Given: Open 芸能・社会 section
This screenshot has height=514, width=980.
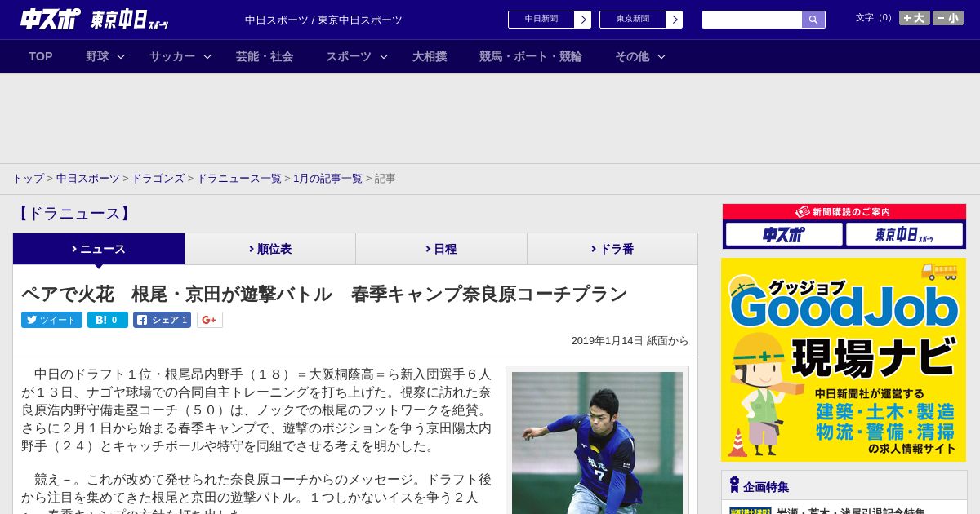Looking at the screenshot, I should point(265,56).
